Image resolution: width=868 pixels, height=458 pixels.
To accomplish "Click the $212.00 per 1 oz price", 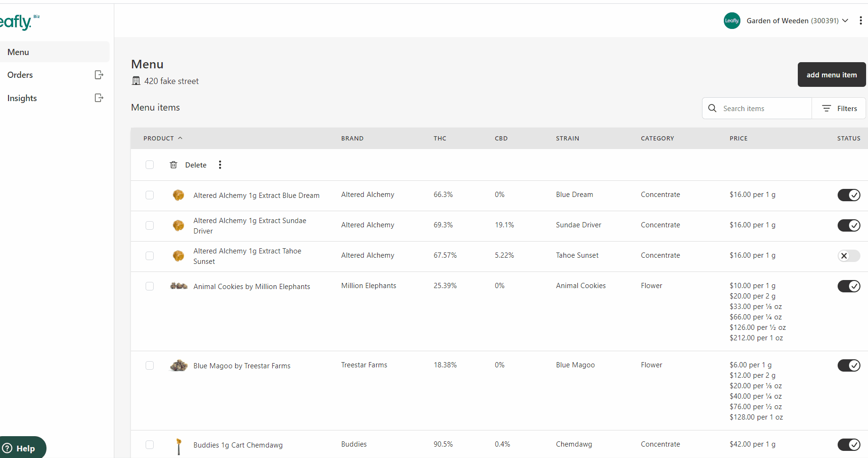I will point(756,337).
